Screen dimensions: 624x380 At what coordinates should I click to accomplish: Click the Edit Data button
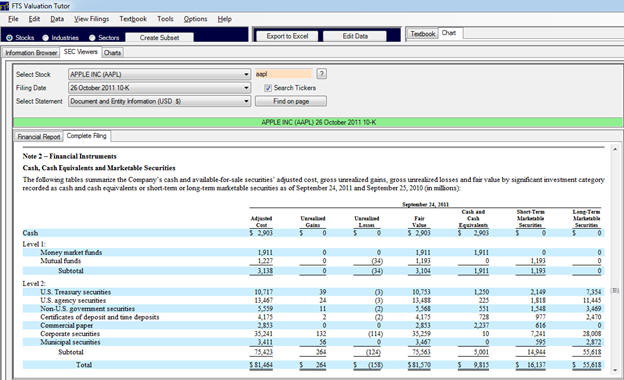click(355, 36)
